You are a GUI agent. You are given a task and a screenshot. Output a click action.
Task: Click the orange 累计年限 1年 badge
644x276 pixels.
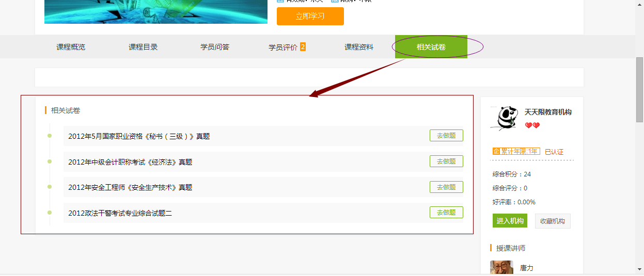coord(516,151)
